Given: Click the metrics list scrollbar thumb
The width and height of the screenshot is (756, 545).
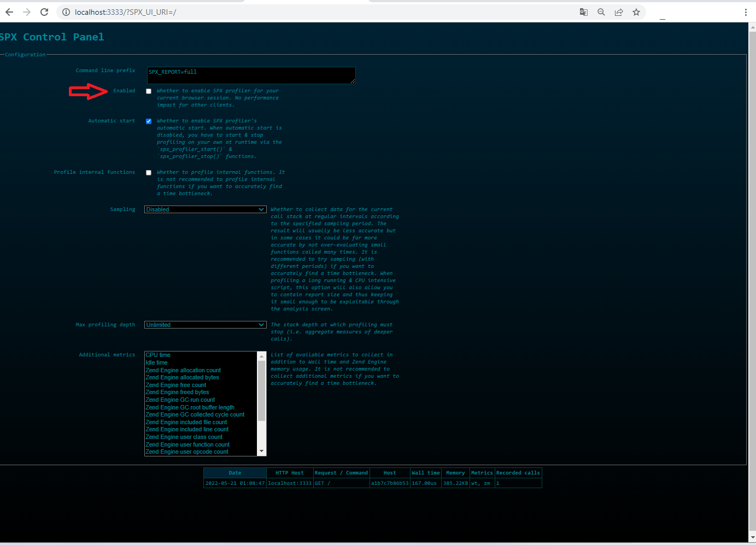Looking at the screenshot, I should pyautogui.click(x=261, y=391).
